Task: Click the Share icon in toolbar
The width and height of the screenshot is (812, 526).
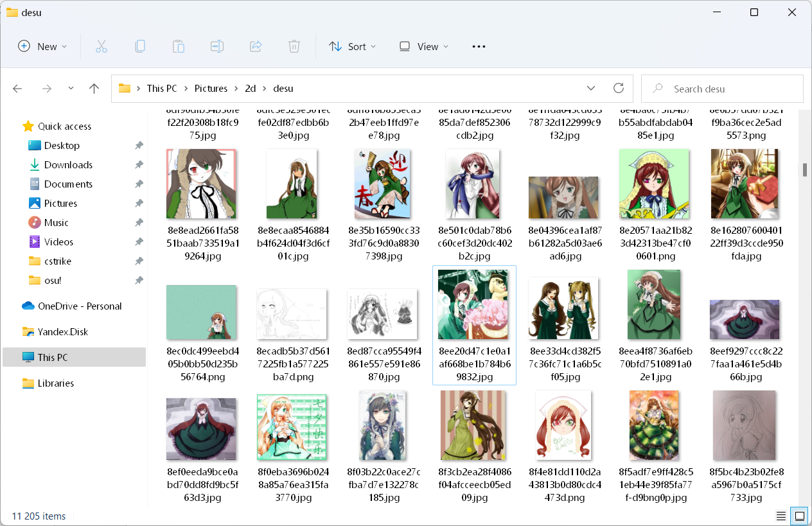Action: click(x=256, y=46)
